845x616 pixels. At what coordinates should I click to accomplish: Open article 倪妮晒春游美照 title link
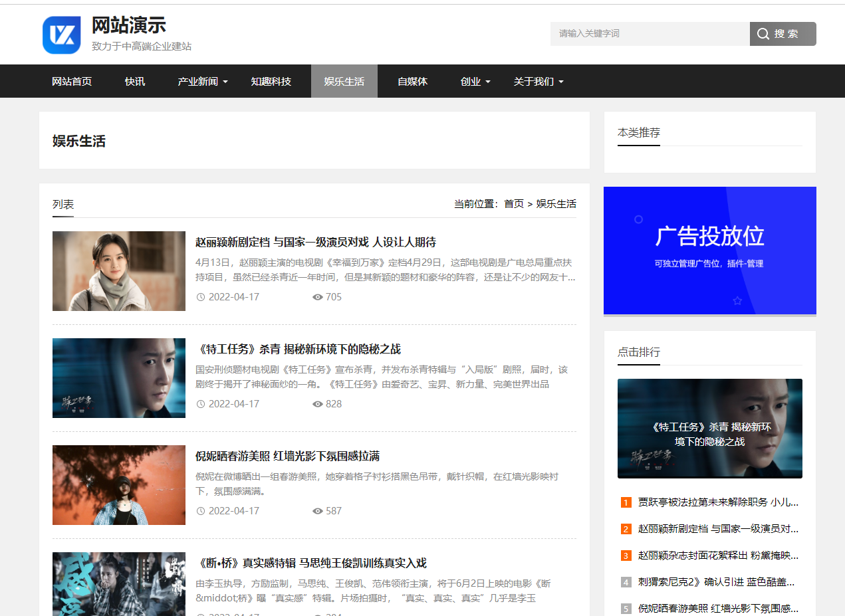(x=288, y=456)
